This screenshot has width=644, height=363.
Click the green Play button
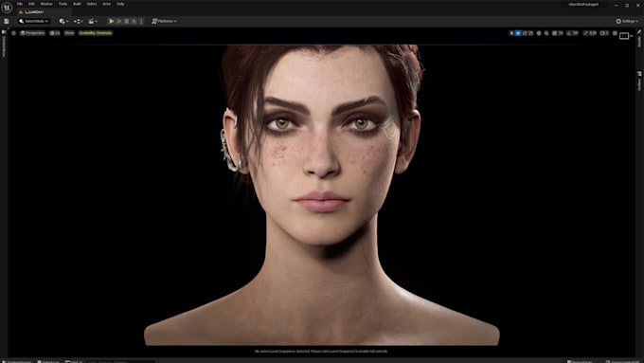pos(112,21)
